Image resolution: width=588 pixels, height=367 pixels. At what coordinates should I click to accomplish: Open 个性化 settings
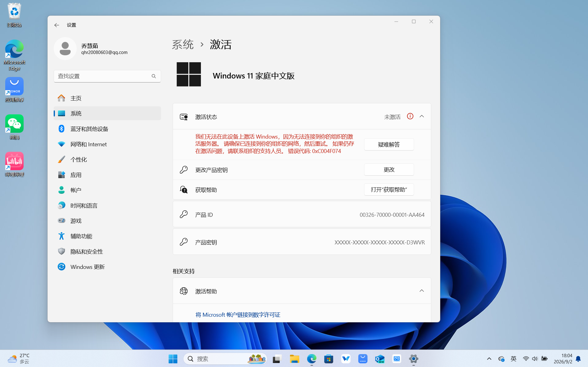click(107, 159)
